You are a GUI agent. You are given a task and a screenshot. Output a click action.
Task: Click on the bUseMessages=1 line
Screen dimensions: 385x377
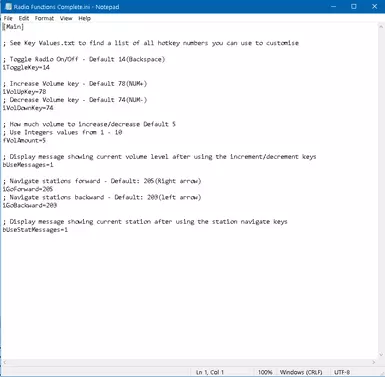[28, 165]
